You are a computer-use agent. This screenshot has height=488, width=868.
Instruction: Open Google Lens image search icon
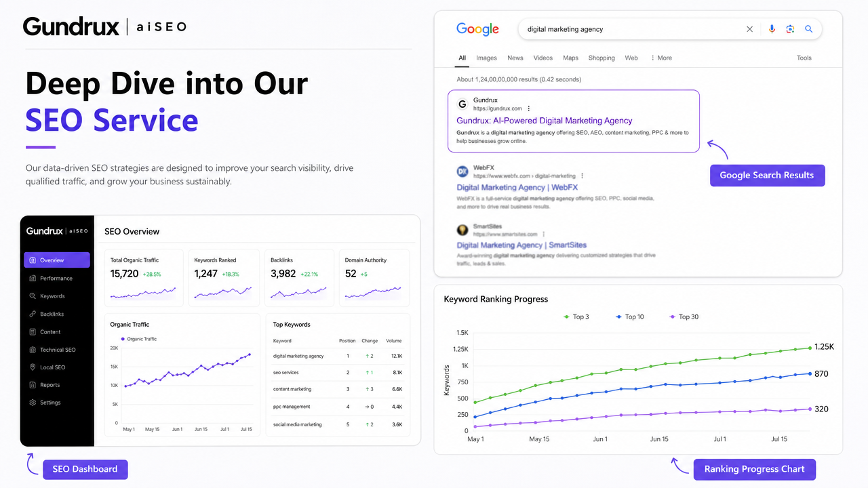point(790,29)
